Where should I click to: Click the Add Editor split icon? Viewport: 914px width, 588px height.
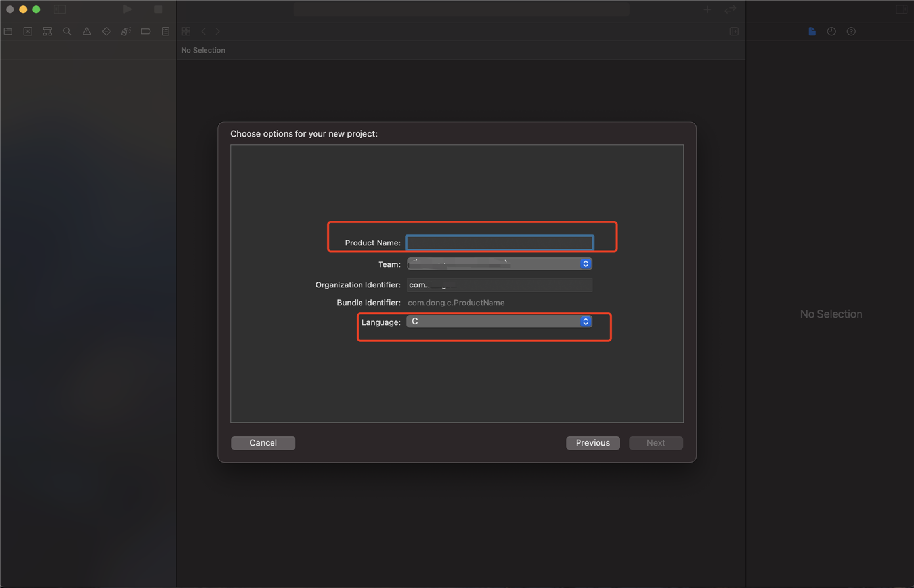734,31
